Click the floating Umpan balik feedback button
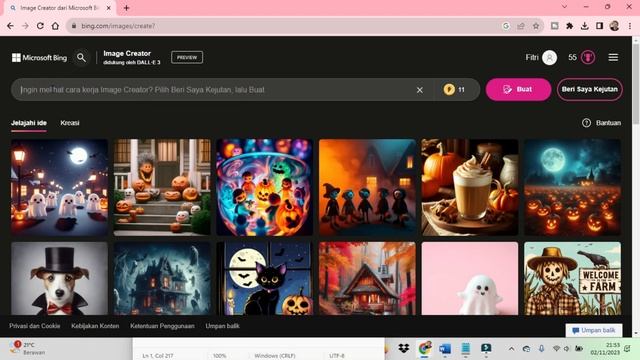The image size is (640, 360). point(593,330)
